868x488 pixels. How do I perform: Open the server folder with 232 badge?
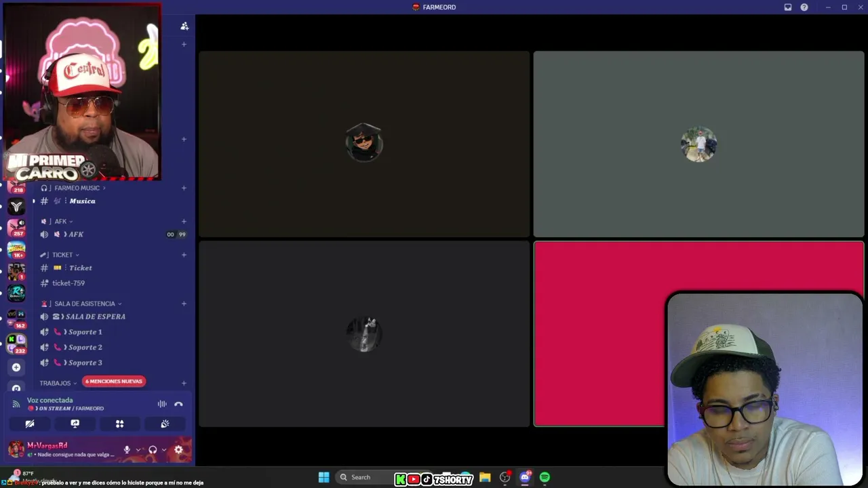(16, 344)
